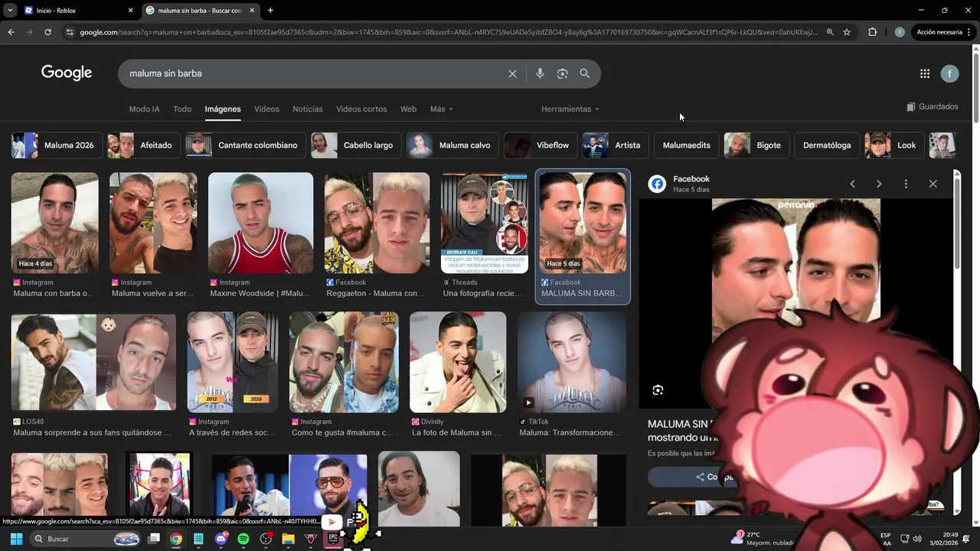The width and height of the screenshot is (980, 551).
Task: Show next image in preview panel
Action: point(879,184)
